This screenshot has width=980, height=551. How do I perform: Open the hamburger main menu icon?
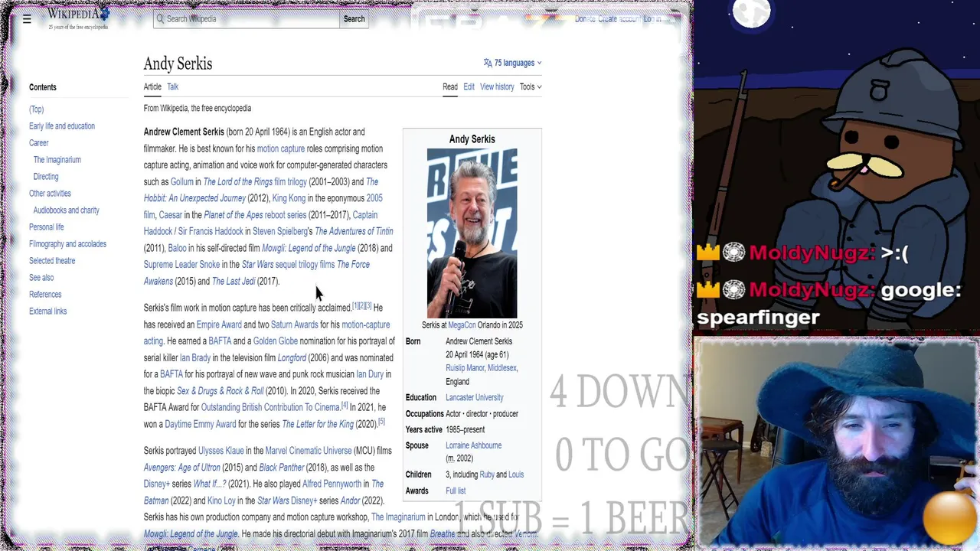[x=27, y=19]
